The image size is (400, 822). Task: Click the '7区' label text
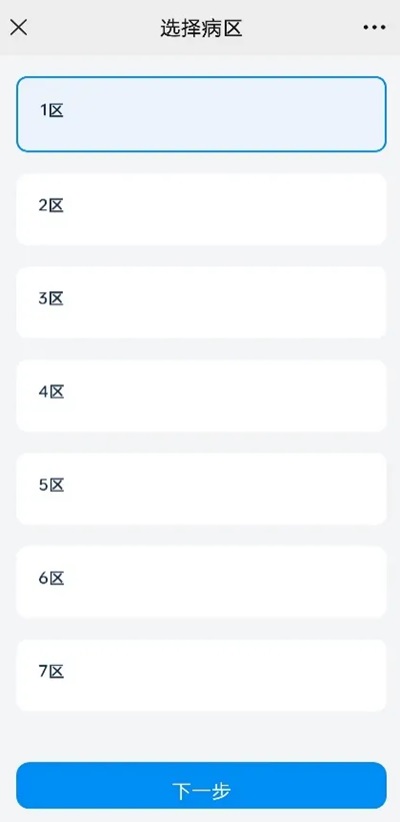point(51,672)
